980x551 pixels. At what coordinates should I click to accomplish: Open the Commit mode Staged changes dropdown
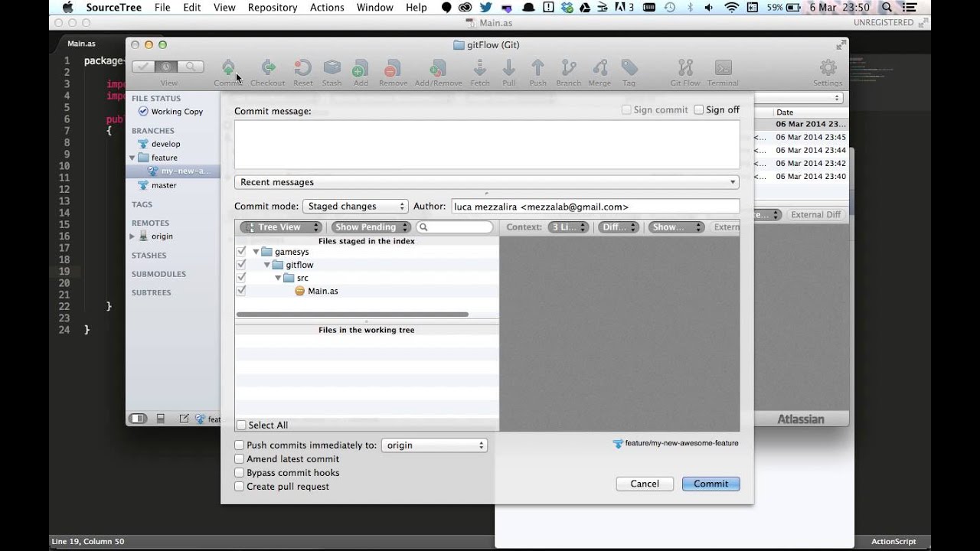[355, 207]
